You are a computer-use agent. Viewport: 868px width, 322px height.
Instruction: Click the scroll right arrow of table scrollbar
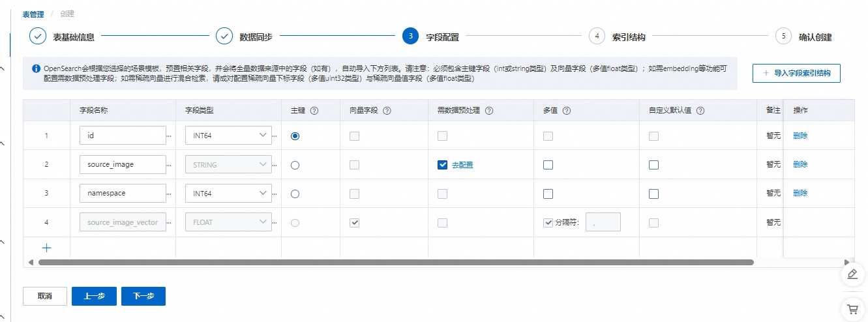click(x=848, y=262)
